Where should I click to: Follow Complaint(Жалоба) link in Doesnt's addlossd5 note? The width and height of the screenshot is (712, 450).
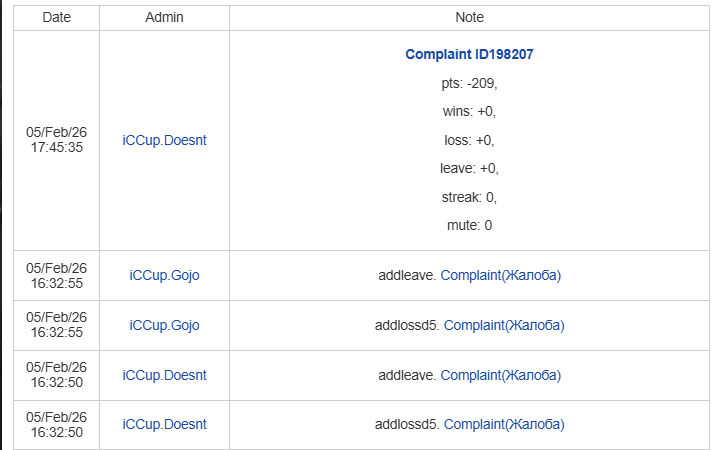pyautogui.click(x=504, y=424)
